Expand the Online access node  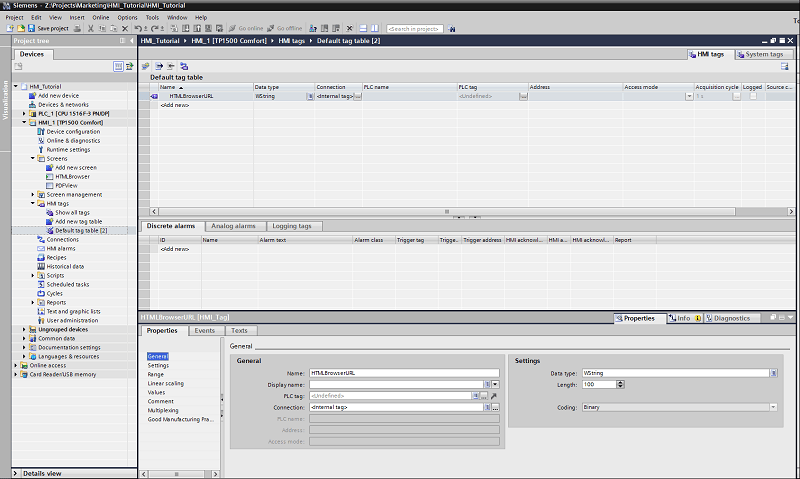[x=15, y=365]
